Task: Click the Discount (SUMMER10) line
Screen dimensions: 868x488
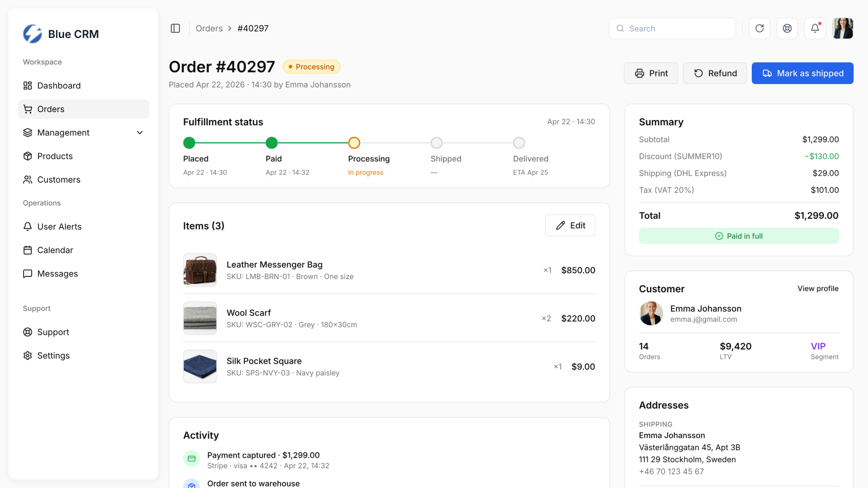Action: pos(739,156)
